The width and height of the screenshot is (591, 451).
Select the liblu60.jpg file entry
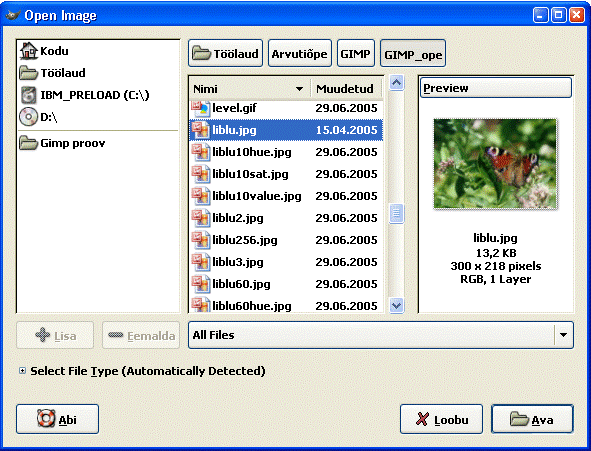[x=286, y=284]
